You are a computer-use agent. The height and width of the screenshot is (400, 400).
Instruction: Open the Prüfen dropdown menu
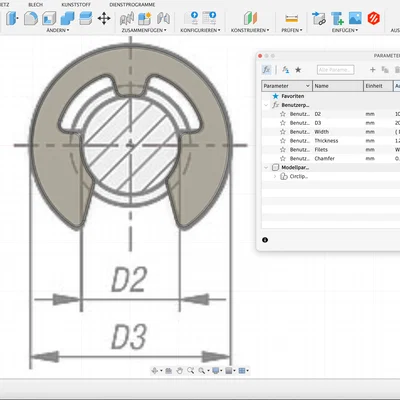(292, 30)
